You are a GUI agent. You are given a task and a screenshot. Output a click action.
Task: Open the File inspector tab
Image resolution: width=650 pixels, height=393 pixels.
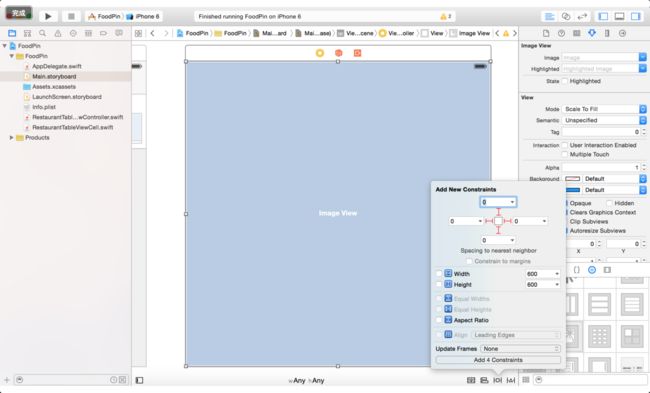(x=546, y=33)
